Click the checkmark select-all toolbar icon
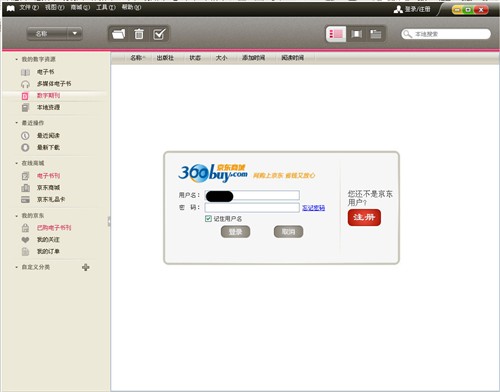 pos(159,34)
